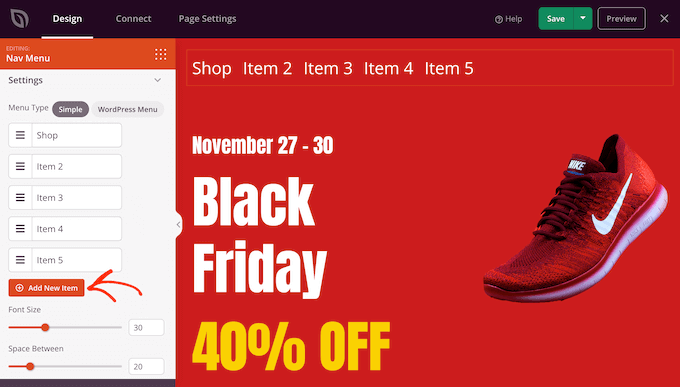Open the Save dropdown arrow

583,19
